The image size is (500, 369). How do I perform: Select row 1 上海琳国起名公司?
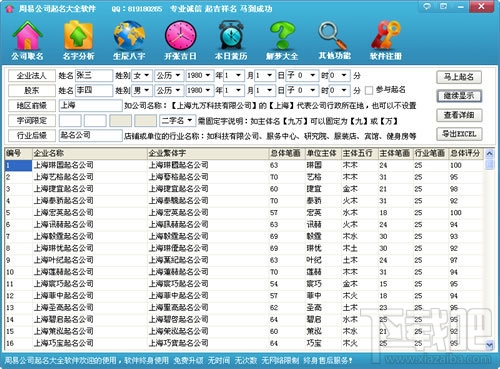[244, 165]
